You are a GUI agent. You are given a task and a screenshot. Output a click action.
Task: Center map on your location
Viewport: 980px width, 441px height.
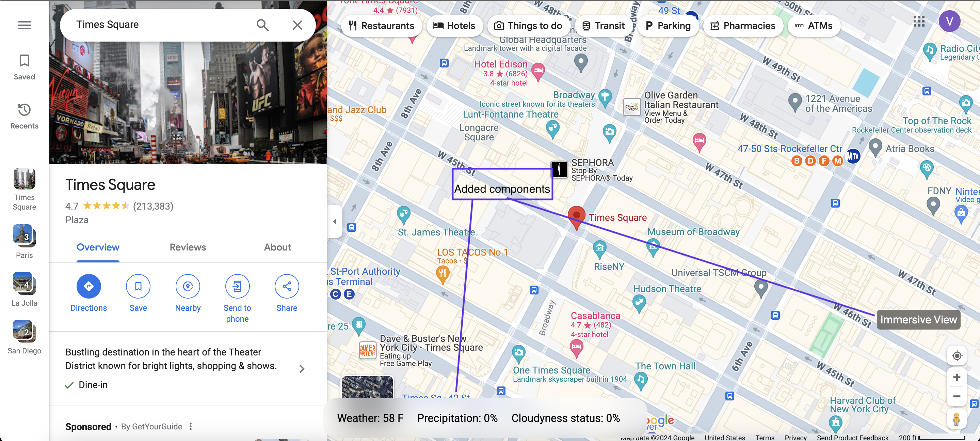click(x=957, y=356)
